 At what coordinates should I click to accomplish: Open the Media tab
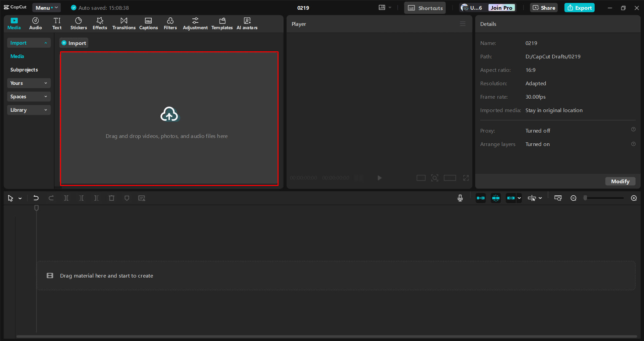coord(14,23)
